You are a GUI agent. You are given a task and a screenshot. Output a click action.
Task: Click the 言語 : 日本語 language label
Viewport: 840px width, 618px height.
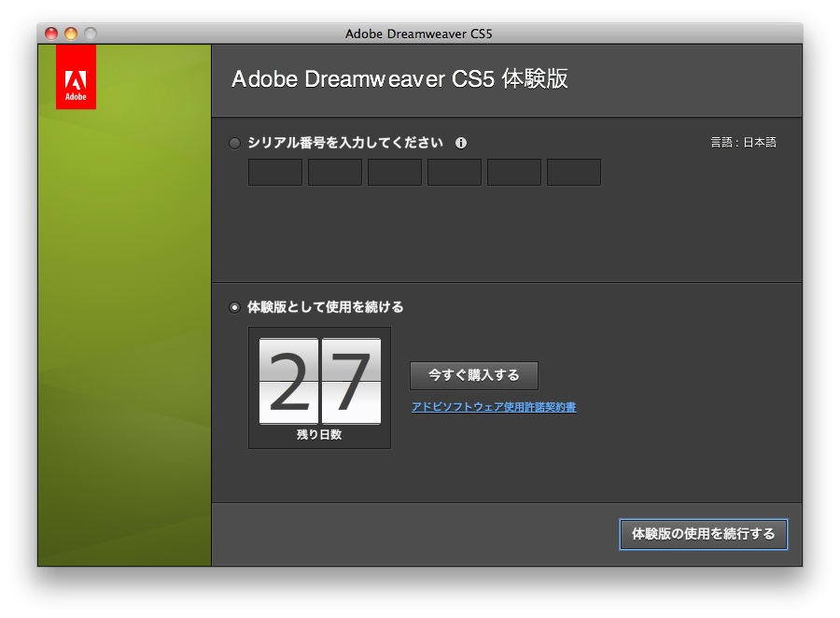(x=744, y=142)
